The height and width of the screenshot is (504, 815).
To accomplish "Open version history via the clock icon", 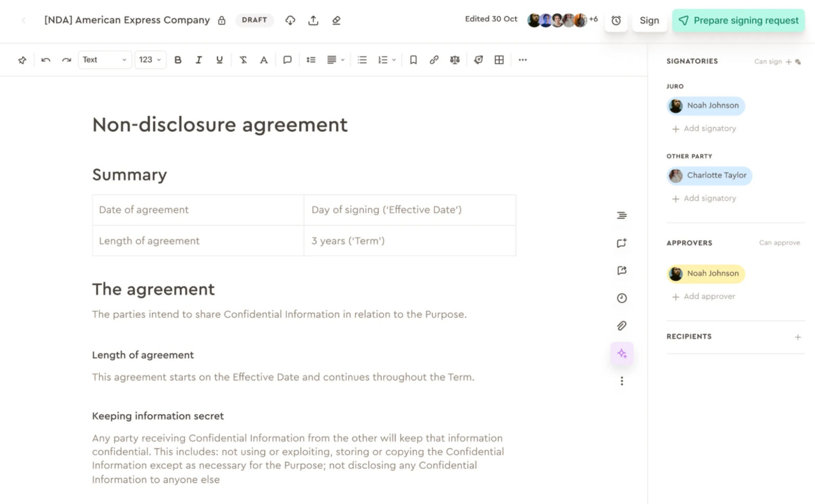I will click(621, 298).
